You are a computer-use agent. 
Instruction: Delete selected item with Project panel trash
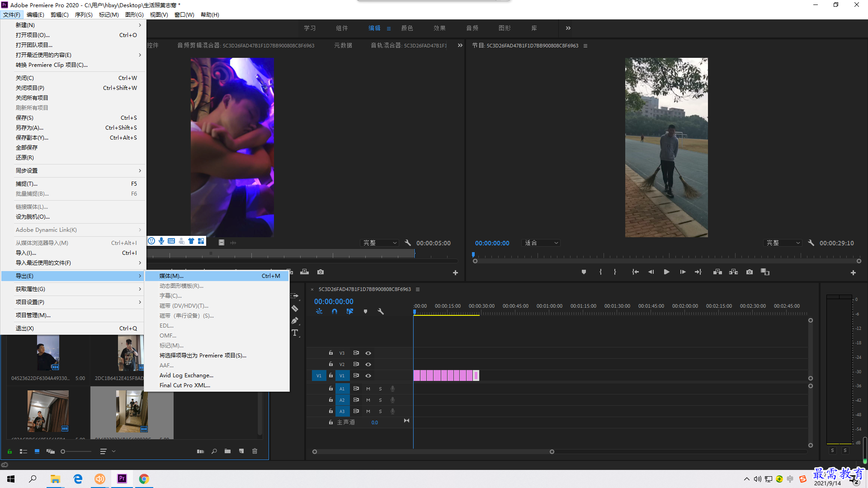tap(255, 451)
